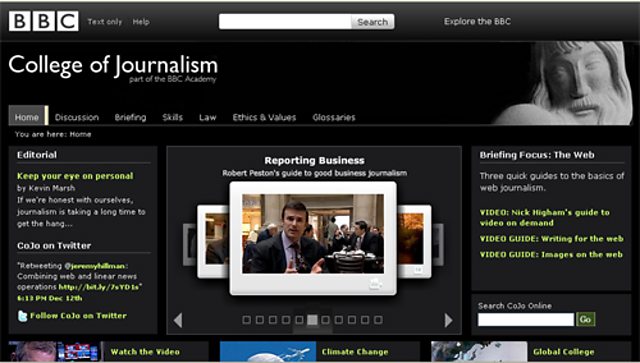Image resolution: width=640 pixels, height=363 pixels.
Task: Click the Robert Peston video thumbnail
Action: tap(313, 234)
